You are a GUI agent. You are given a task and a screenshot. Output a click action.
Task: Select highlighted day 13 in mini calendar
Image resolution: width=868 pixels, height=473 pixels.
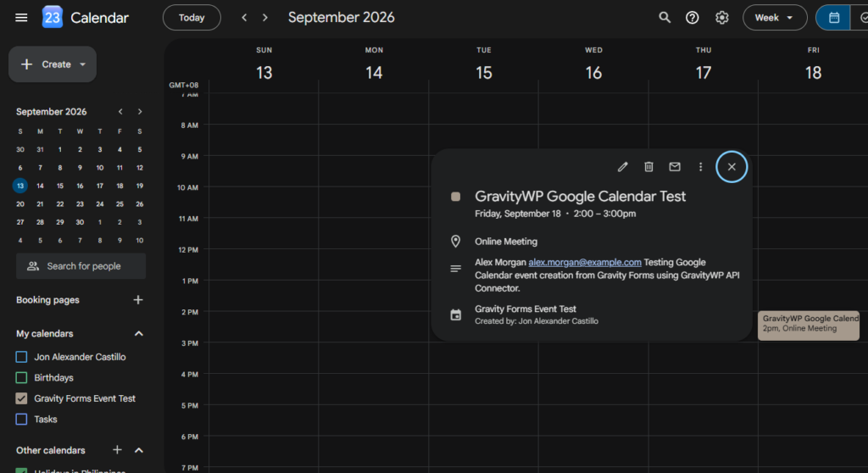tap(20, 186)
